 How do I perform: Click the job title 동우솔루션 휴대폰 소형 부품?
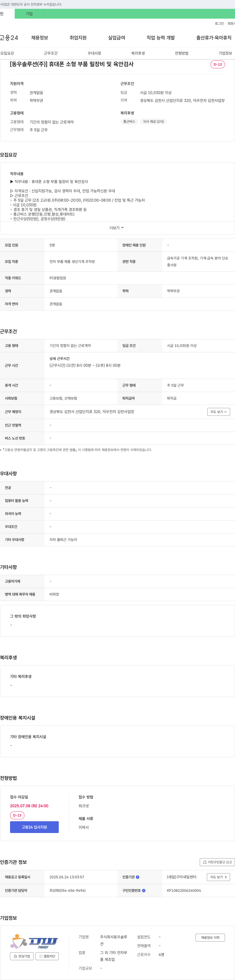pyautogui.click(x=72, y=64)
